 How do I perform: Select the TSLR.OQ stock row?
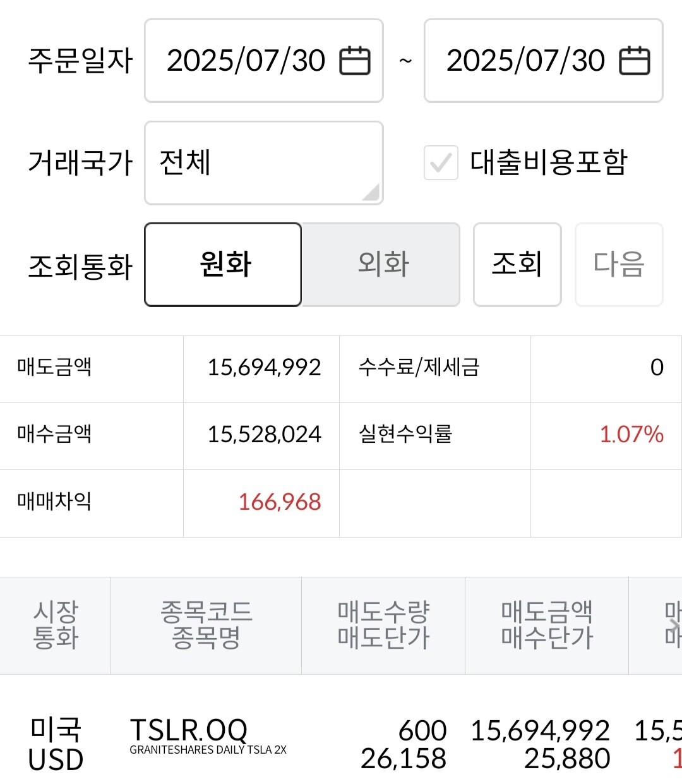point(207,736)
